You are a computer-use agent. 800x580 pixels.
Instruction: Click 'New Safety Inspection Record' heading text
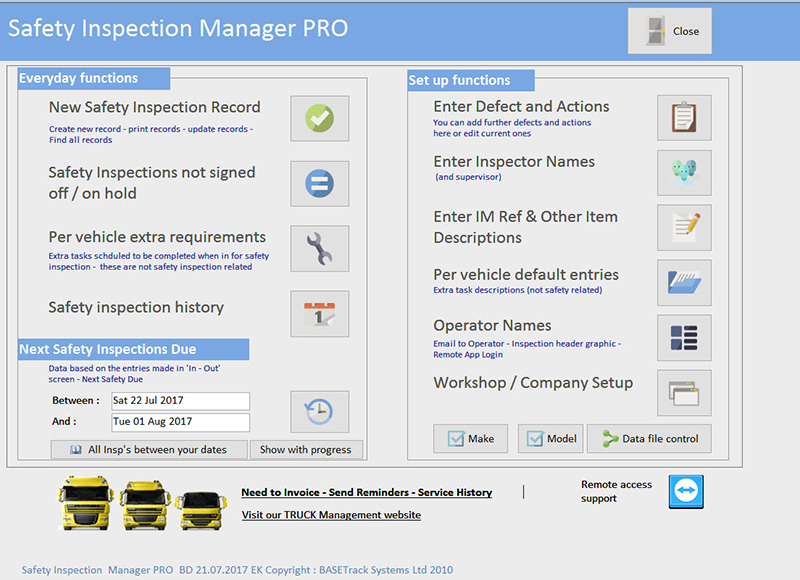click(x=155, y=107)
